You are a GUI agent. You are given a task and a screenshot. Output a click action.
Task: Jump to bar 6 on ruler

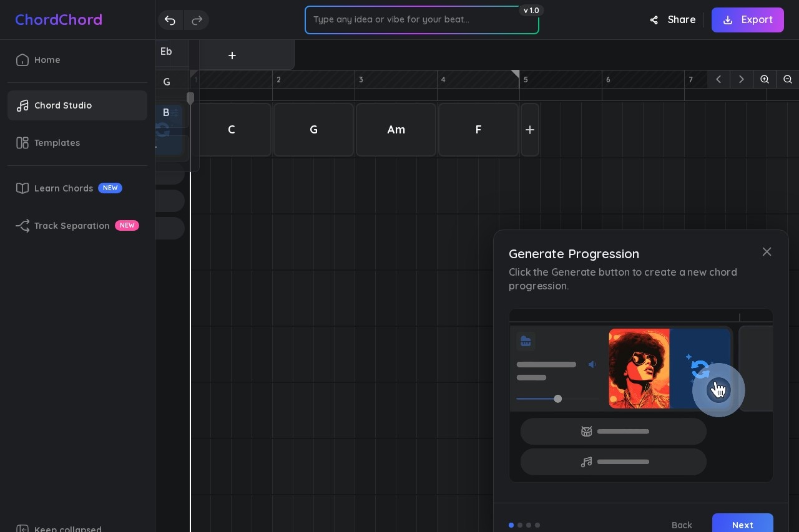point(608,79)
